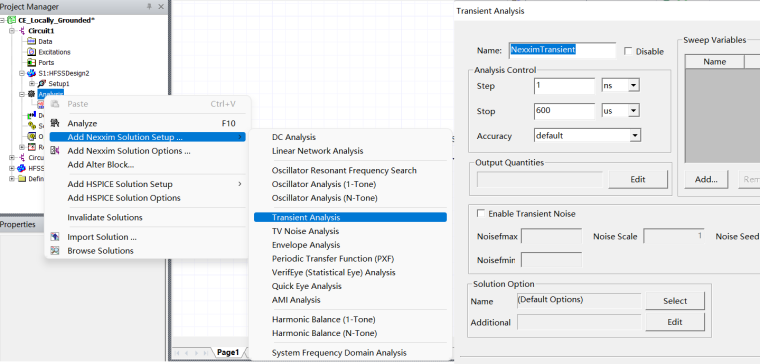Click the Stop value field

564,111
